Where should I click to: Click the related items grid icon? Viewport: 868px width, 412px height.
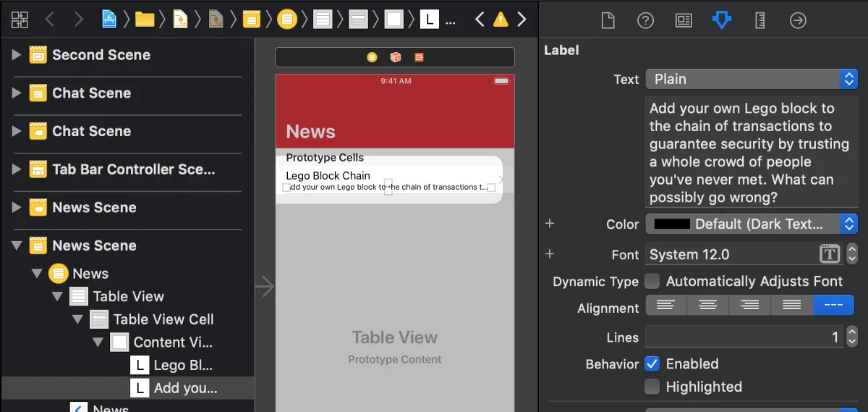click(20, 20)
